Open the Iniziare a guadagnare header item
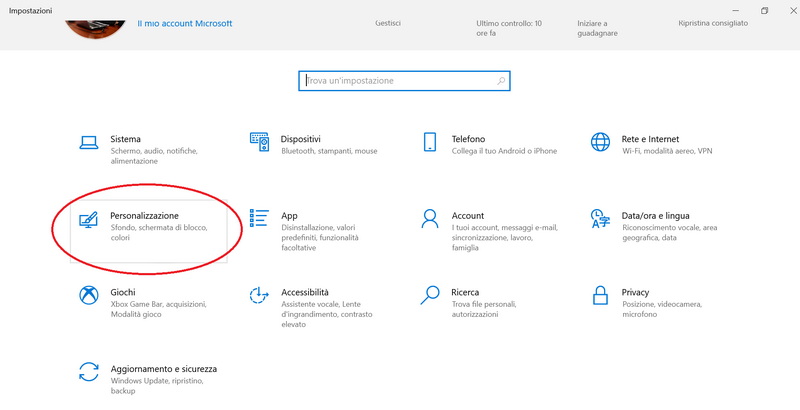Image resolution: width=800 pixels, height=410 pixels. 597,28
